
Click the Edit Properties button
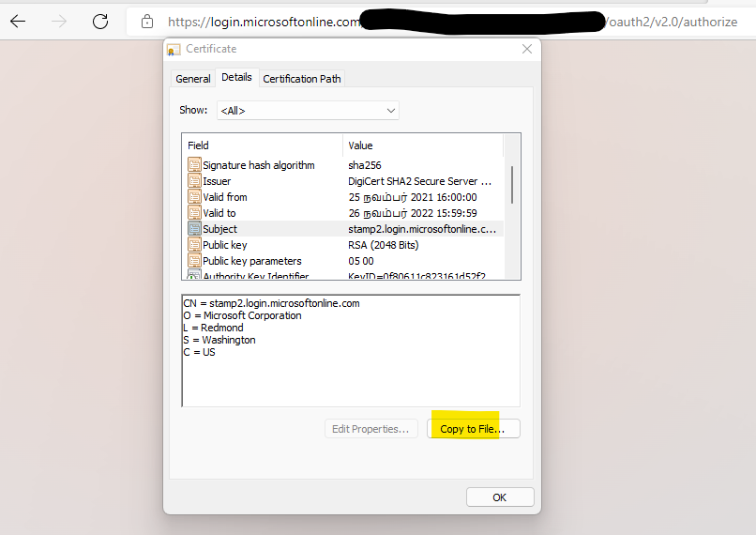click(370, 428)
